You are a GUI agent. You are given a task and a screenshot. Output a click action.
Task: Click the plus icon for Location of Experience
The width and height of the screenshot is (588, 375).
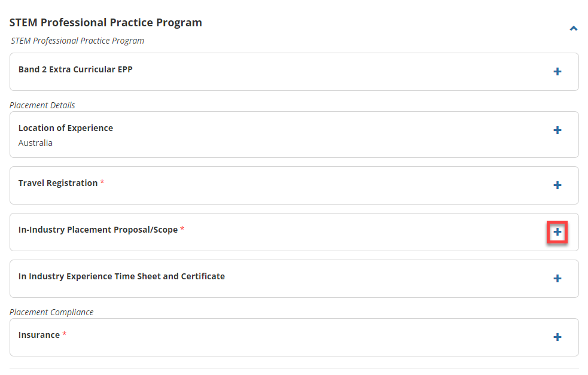click(x=557, y=130)
